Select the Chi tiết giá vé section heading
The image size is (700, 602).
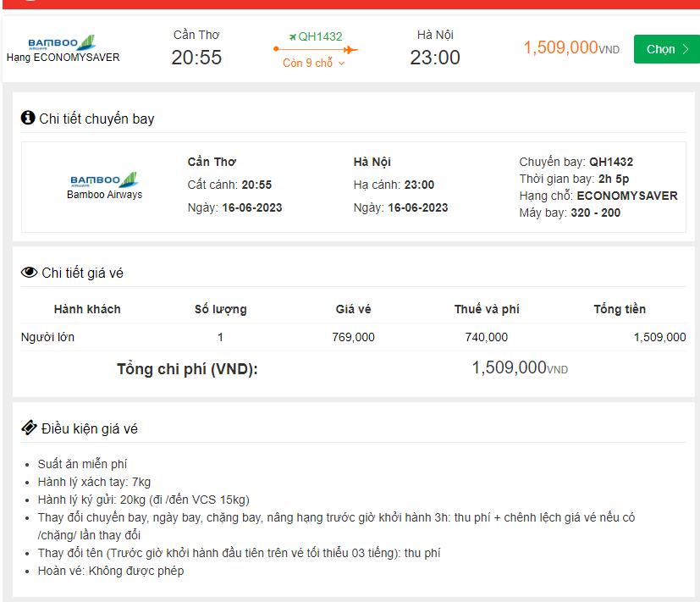tap(82, 273)
